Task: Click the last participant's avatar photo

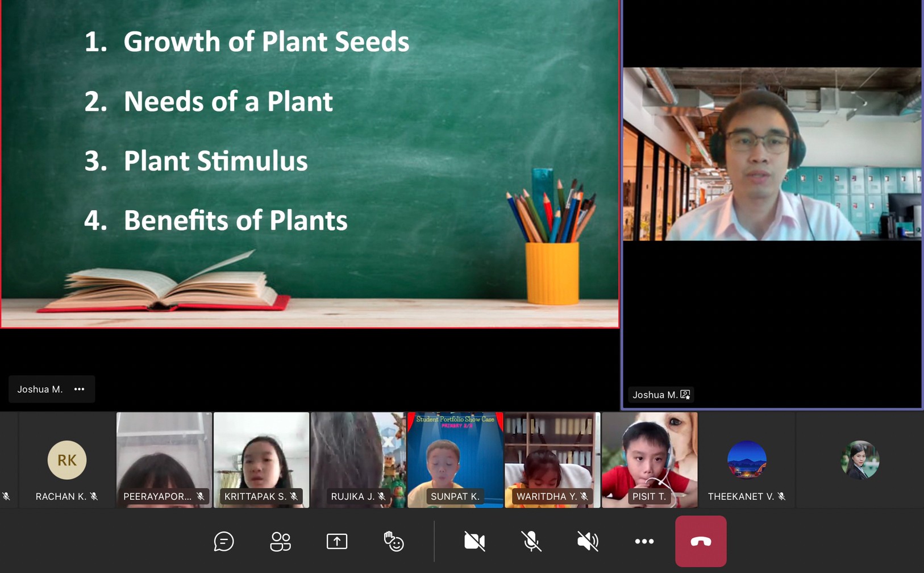Action: (x=860, y=460)
